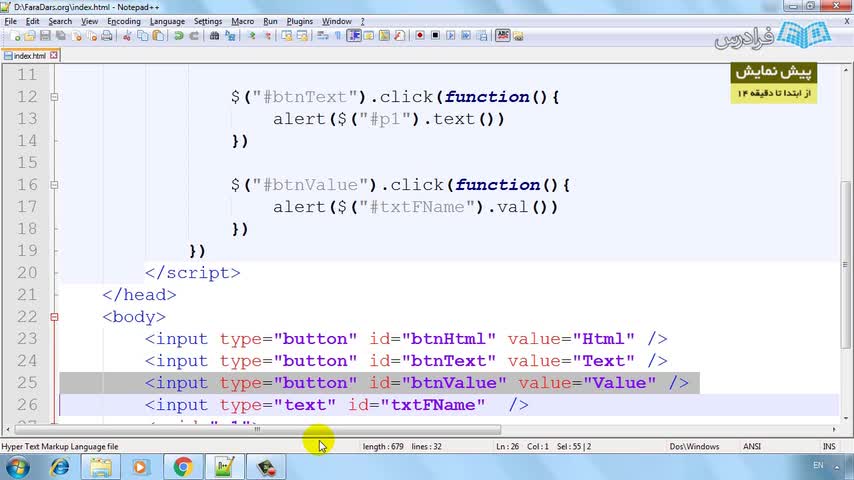Start macro recording with the red circle
The image size is (854, 480).
(419, 36)
